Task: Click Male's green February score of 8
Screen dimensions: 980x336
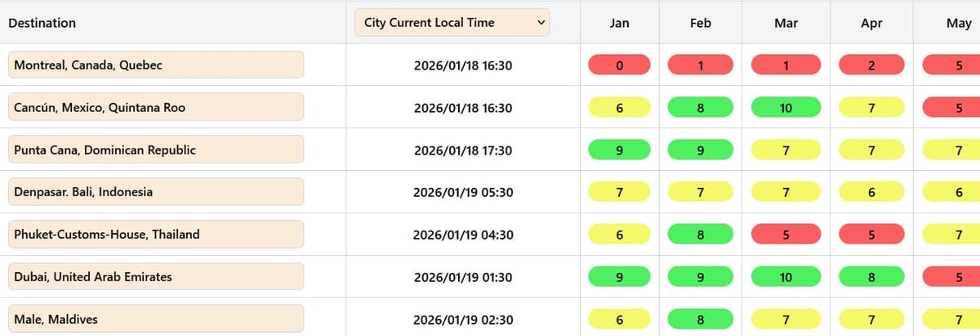Action: [x=701, y=319]
